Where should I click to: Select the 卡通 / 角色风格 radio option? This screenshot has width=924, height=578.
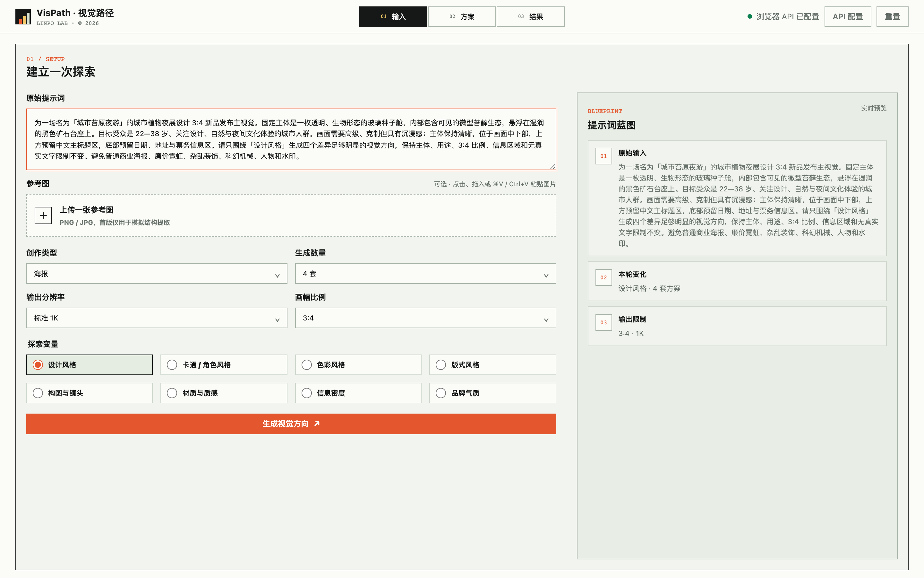224,365
